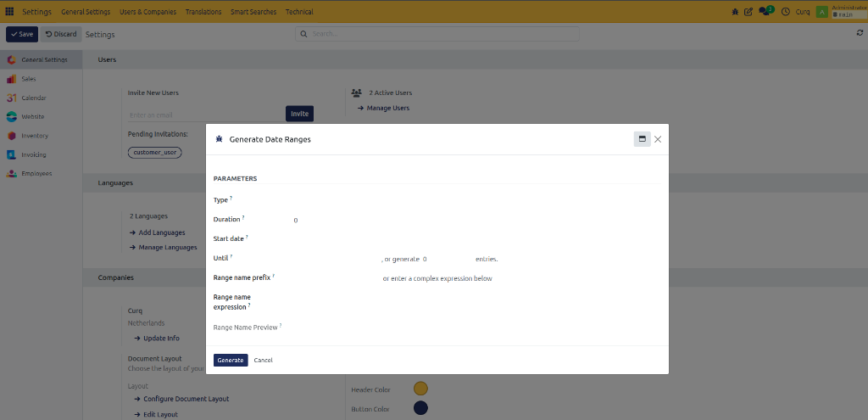Open the pencil edit icon in top bar
Image resolution: width=868 pixels, height=420 pixels.
748,12
